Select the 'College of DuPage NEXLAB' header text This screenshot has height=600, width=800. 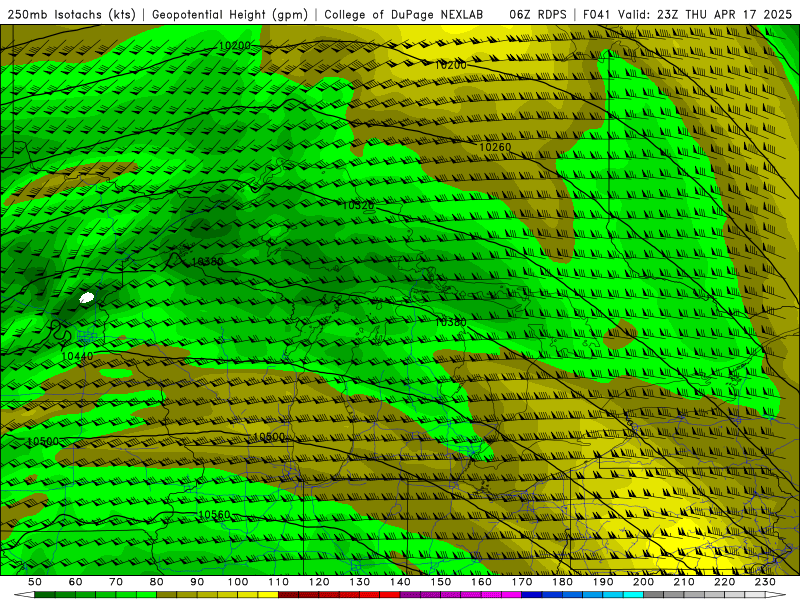click(x=404, y=14)
